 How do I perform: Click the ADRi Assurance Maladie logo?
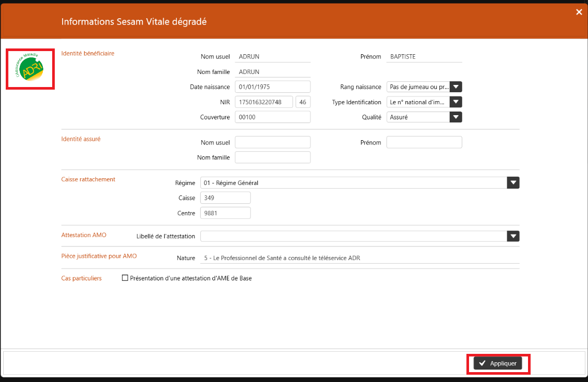(30, 69)
